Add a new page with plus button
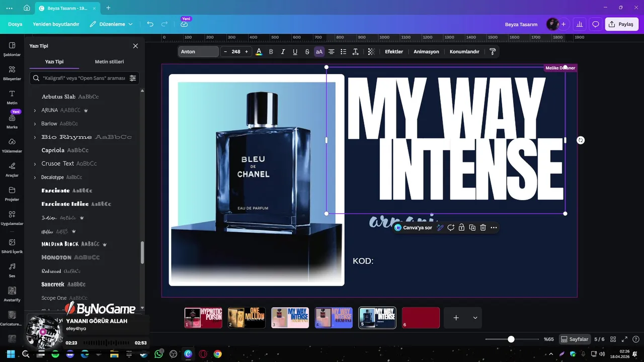Viewport: 644px width, 362px height. coord(456,318)
